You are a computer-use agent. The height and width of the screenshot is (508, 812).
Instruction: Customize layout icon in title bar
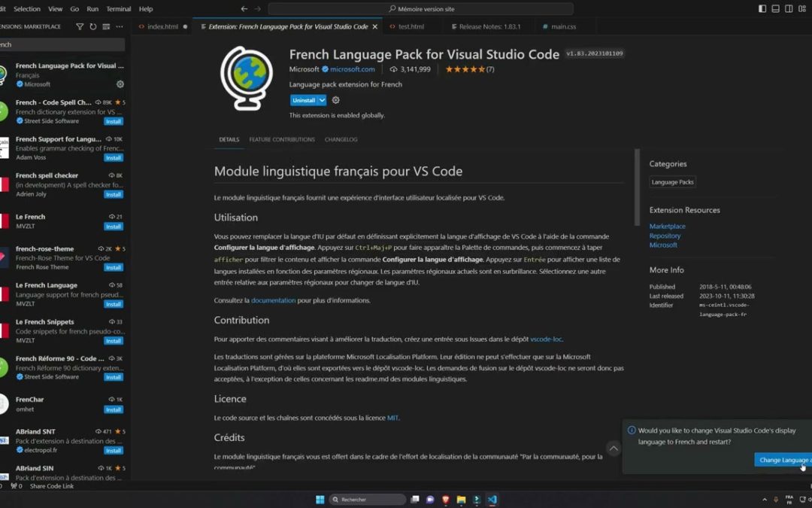point(802,9)
